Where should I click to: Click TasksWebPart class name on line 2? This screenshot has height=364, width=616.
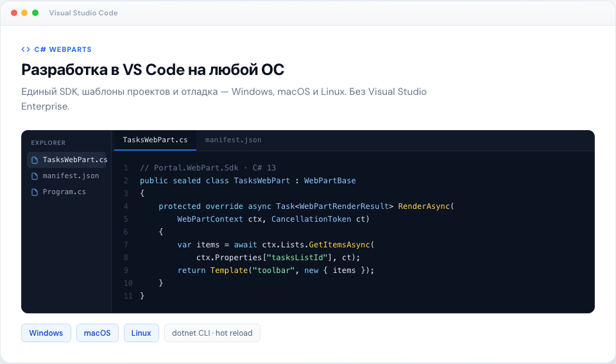(x=262, y=181)
